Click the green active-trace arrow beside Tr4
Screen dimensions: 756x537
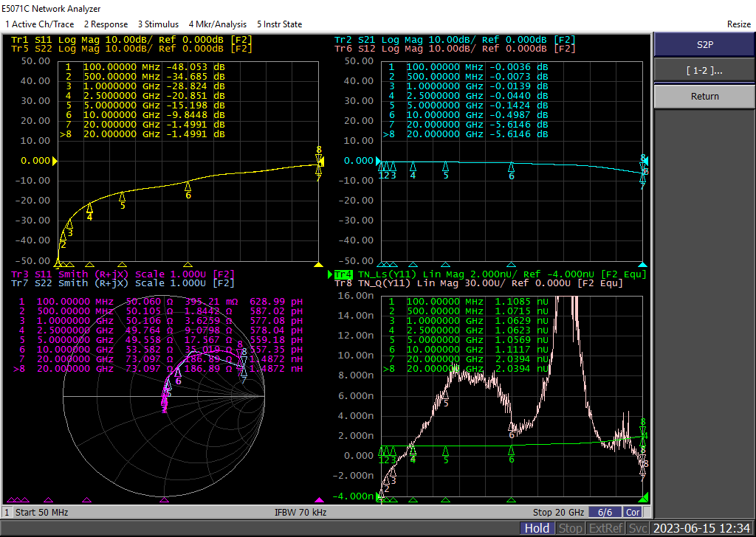click(x=330, y=274)
